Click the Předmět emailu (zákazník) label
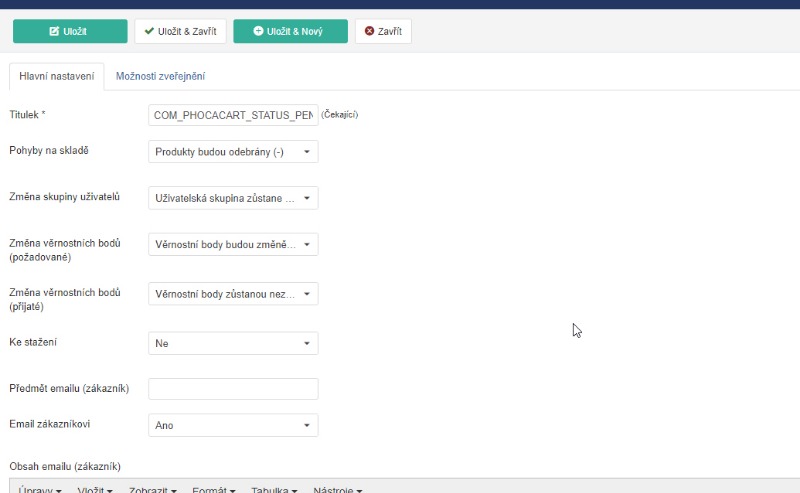This screenshot has width=800, height=493. [x=69, y=388]
